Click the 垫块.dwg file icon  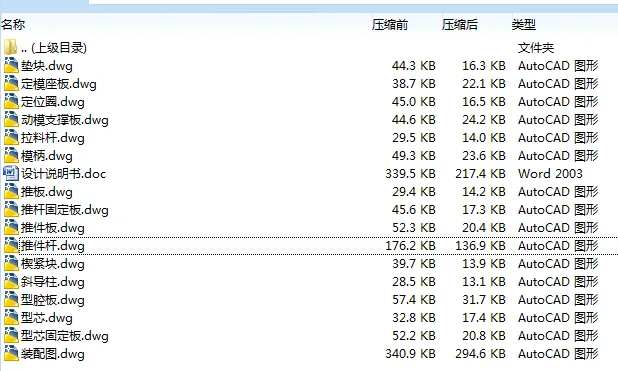11,65
